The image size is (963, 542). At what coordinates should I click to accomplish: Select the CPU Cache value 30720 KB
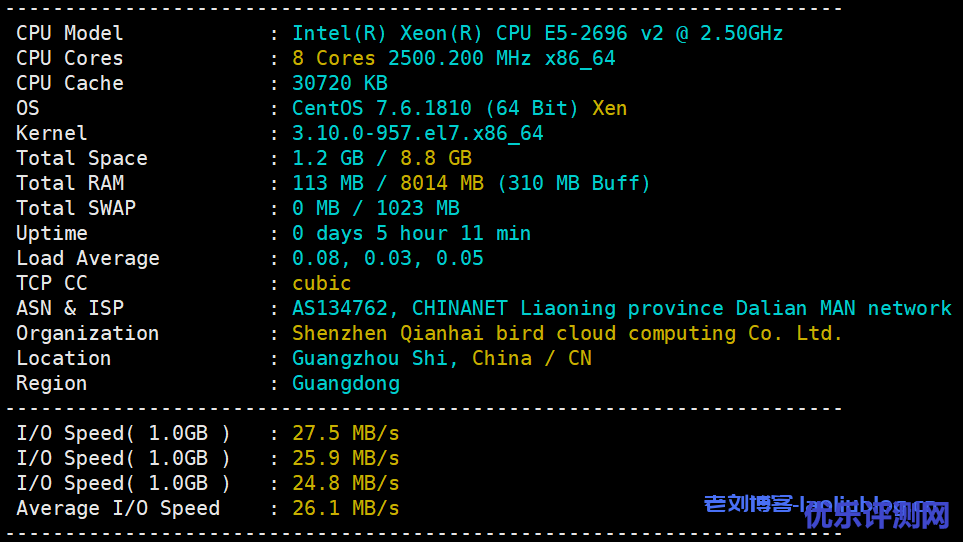[x=339, y=83]
